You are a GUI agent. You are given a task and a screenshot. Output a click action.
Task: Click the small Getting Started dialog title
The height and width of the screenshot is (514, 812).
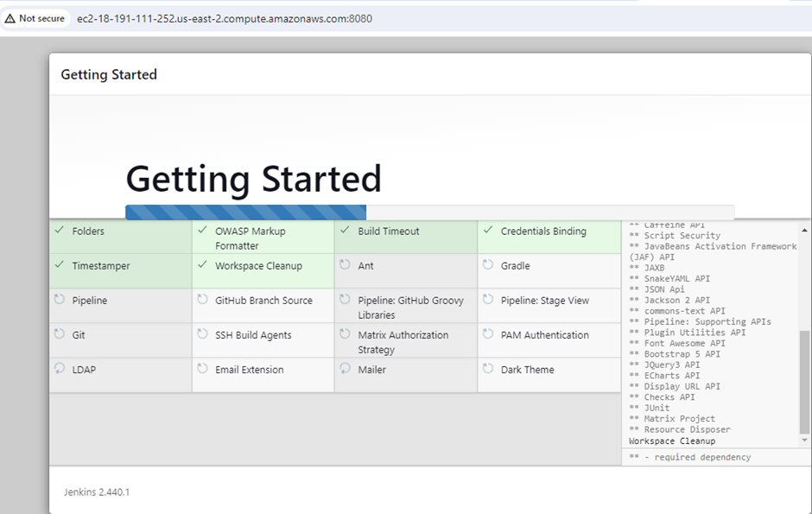click(109, 74)
